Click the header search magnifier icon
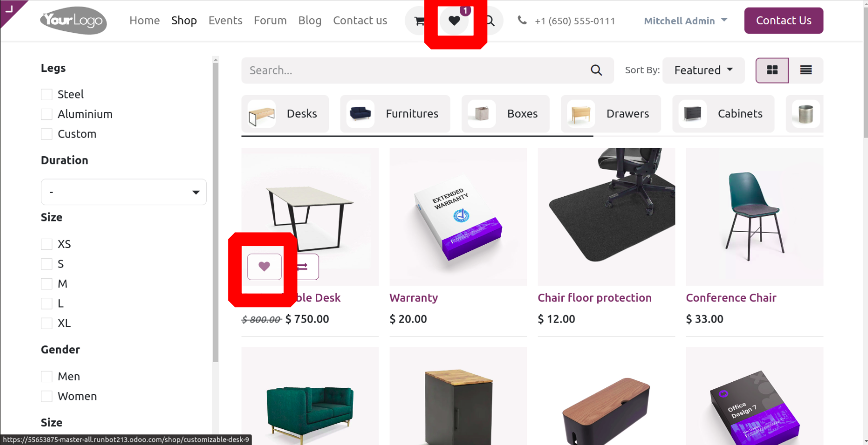 coord(490,21)
